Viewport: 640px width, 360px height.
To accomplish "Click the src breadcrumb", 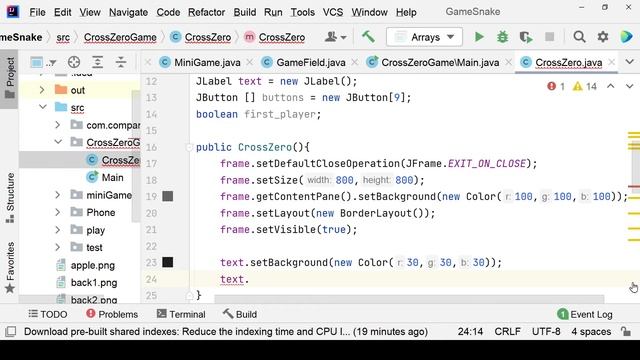I will tap(63, 37).
